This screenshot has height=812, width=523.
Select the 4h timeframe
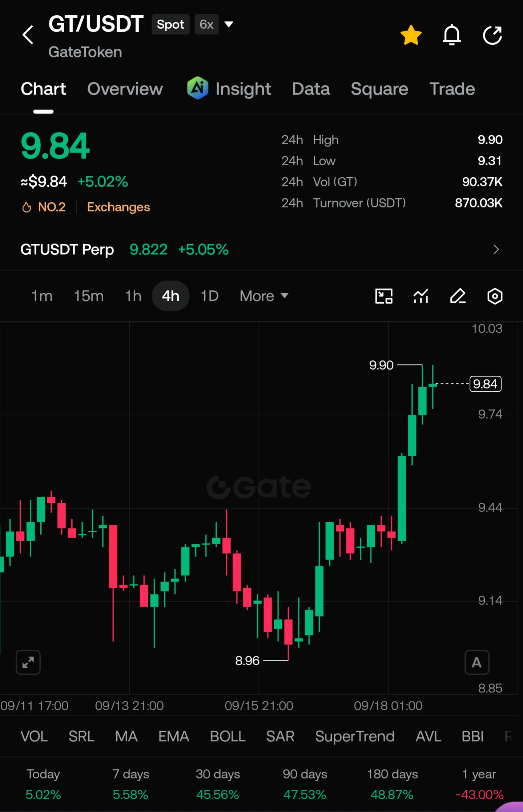pos(170,296)
